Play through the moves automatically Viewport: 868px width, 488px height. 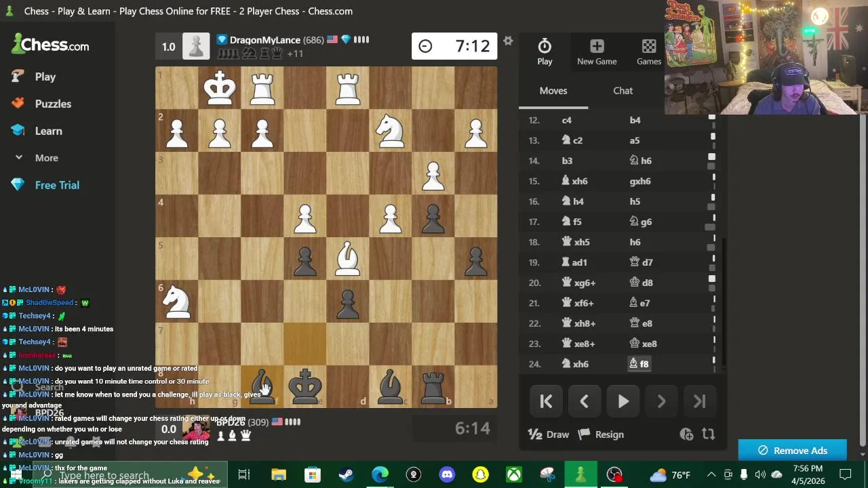(x=623, y=401)
